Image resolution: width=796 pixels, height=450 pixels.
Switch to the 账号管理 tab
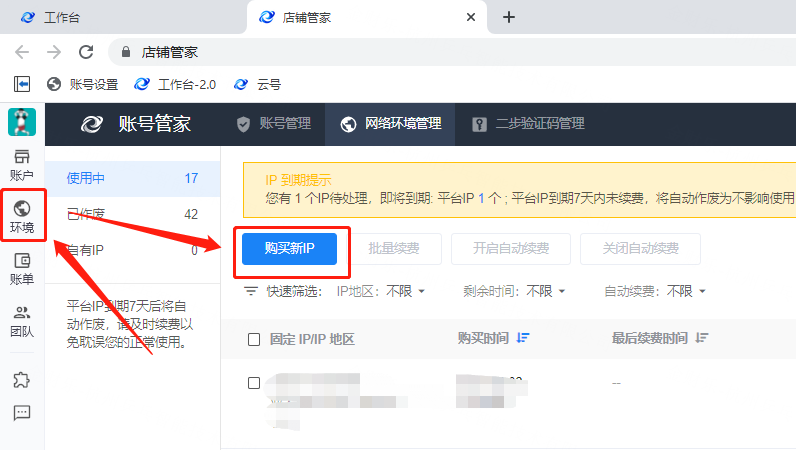(274, 124)
